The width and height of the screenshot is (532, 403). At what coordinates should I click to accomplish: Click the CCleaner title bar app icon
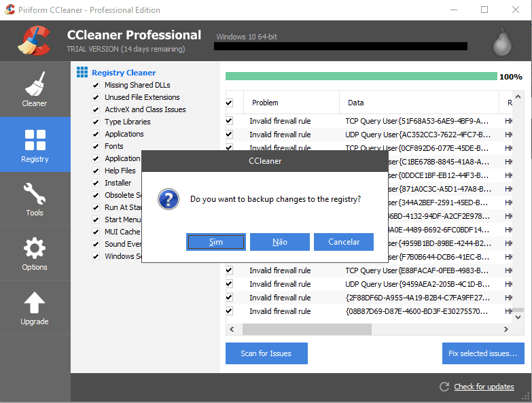point(10,10)
